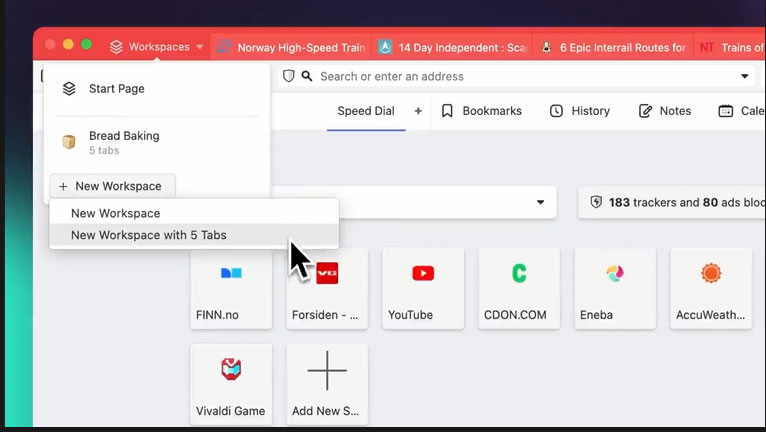Screen dimensions: 766x432
Task: Click favicon of 6 Epic Interrail Routes tab
Action: (547, 47)
